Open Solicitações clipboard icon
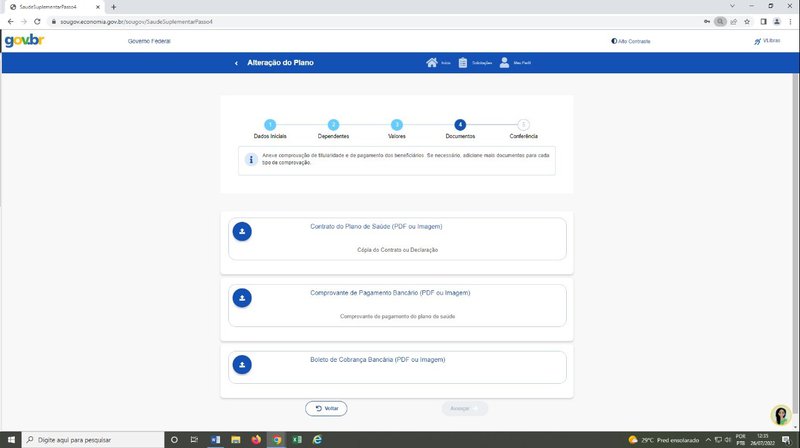This screenshot has height=448, width=800. pos(463,63)
